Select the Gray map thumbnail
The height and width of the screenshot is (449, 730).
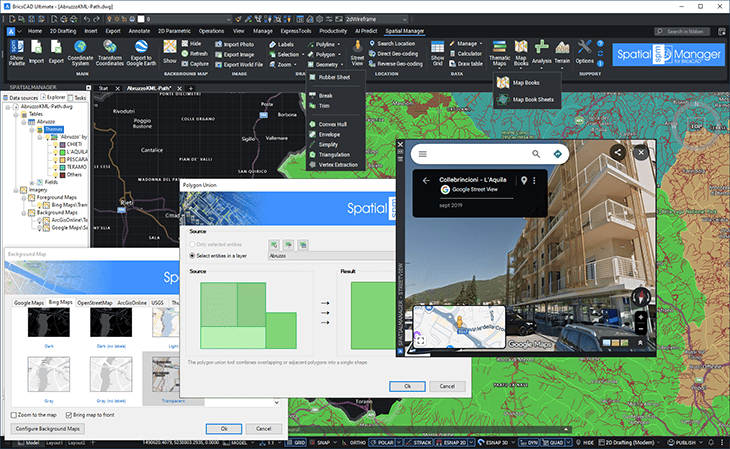click(47, 375)
